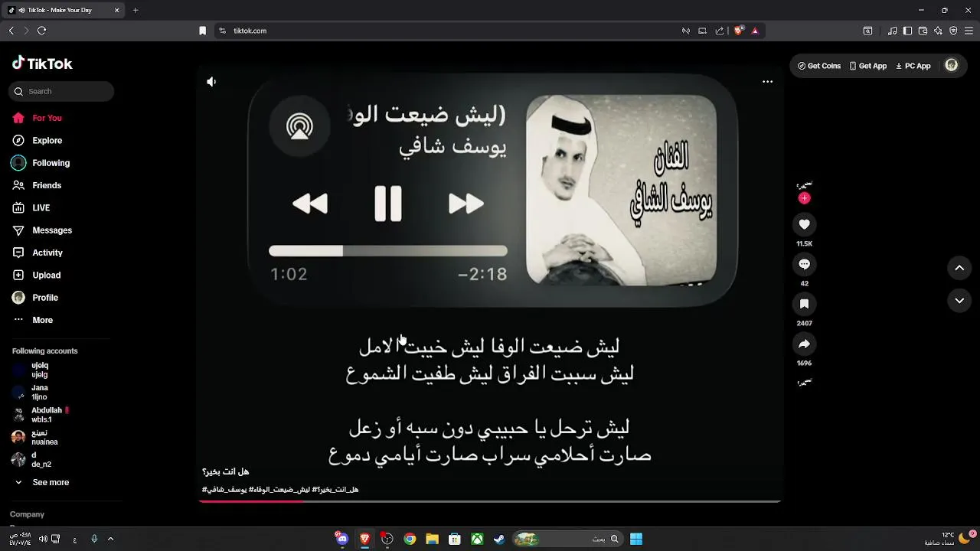
Task: Save video to favorites bookmark
Action: pyautogui.click(x=804, y=304)
